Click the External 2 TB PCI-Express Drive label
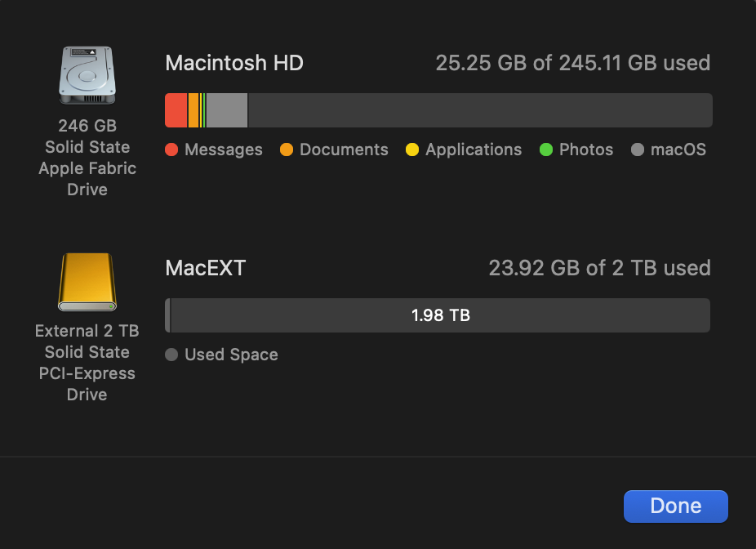 point(87,363)
